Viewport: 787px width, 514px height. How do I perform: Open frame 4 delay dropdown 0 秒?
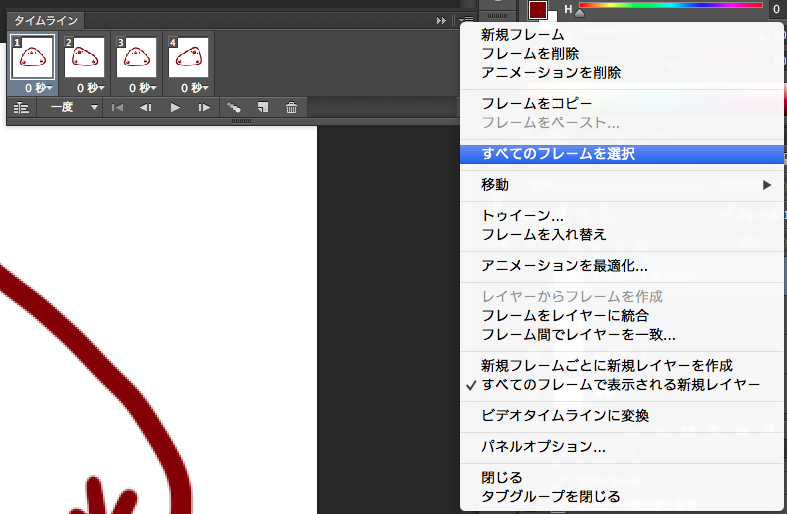(x=195, y=88)
